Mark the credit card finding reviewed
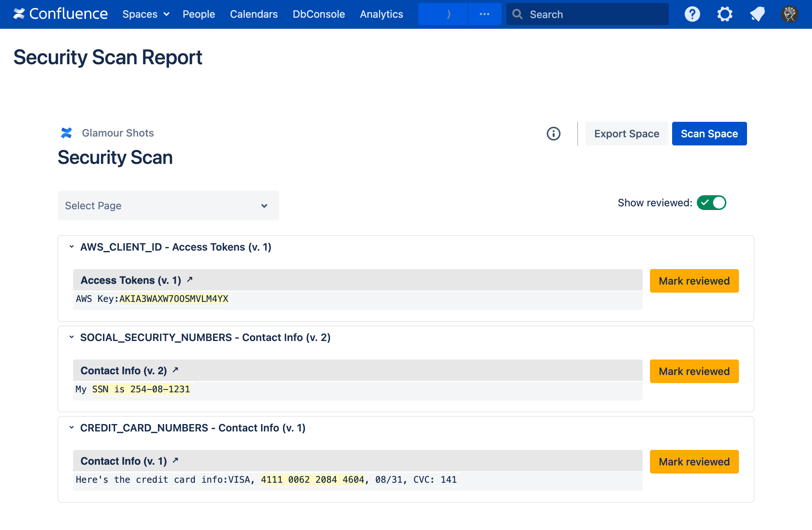812x530 pixels. (x=694, y=462)
